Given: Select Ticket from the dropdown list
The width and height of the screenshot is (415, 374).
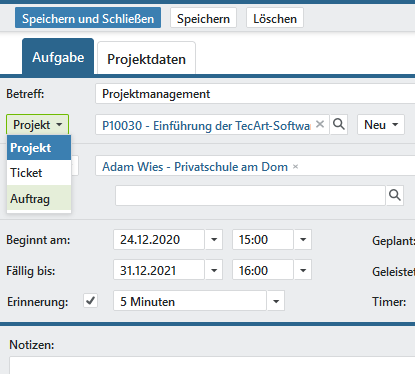Looking at the screenshot, I should click(x=39, y=173).
